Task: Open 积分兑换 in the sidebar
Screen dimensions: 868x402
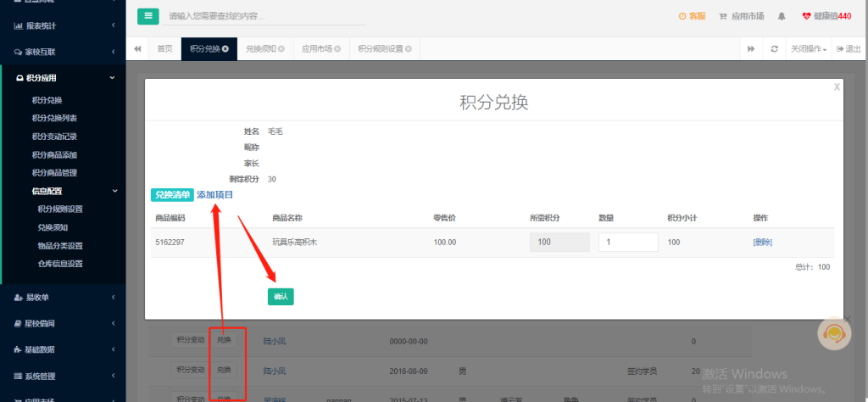Action: 47,100
